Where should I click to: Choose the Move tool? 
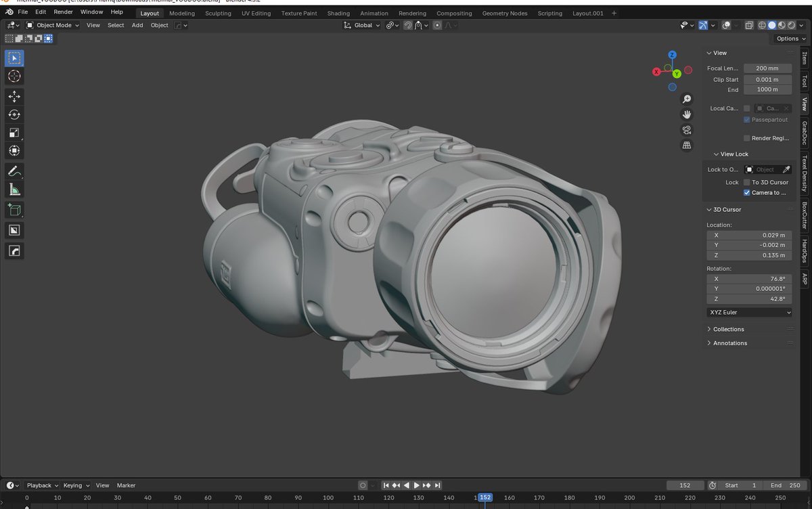(x=14, y=97)
